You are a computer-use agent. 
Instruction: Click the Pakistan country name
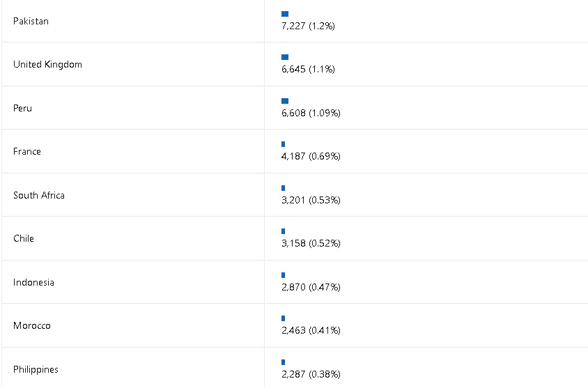[x=31, y=21]
